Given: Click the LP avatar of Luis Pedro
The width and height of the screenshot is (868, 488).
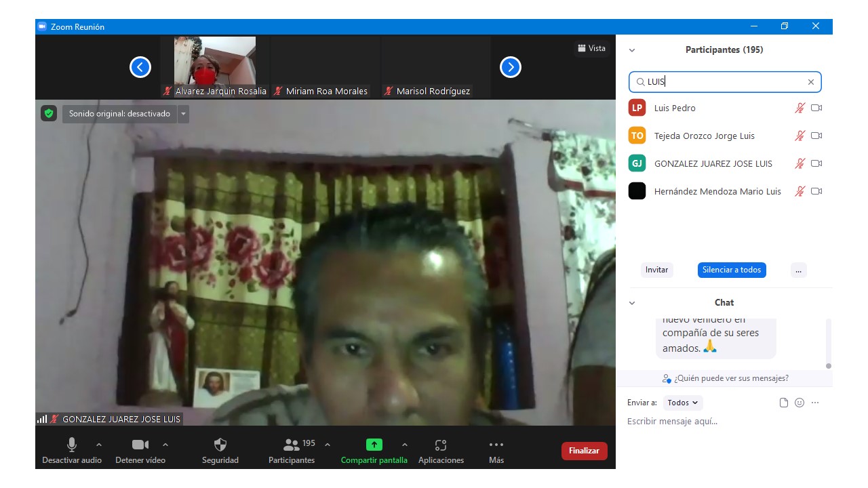Looking at the screenshot, I should click(x=637, y=108).
